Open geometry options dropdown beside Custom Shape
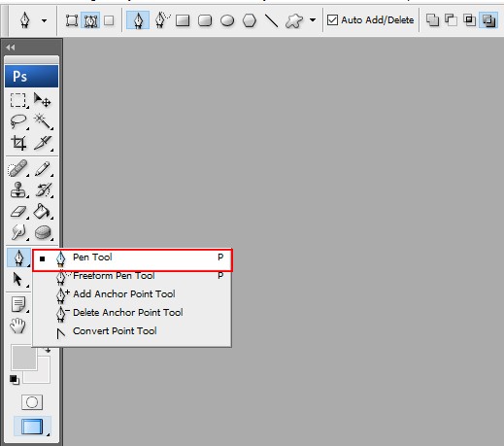This screenshot has width=504, height=446. point(313,20)
